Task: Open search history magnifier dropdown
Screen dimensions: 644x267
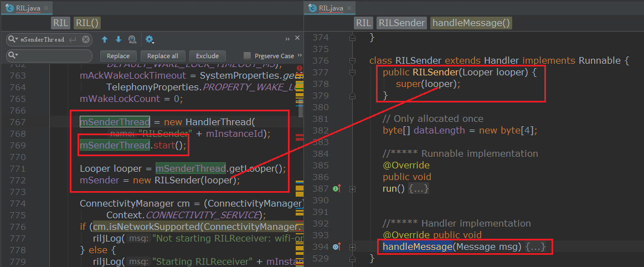Action: click(x=13, y=39)
